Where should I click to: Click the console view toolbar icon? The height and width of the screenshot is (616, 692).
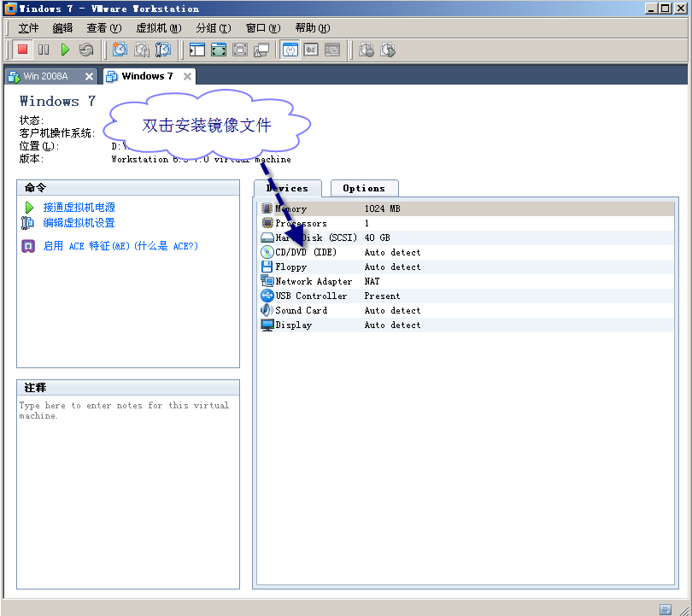[x=332, y=50]
